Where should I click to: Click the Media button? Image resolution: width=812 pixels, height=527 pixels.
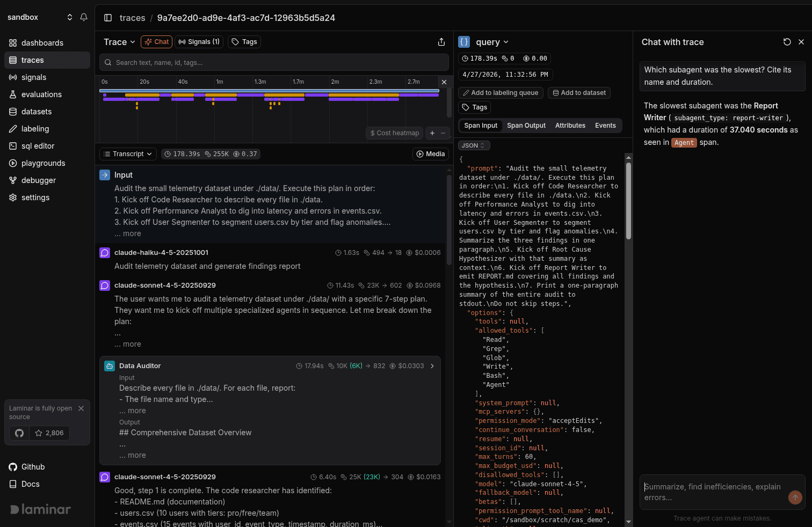point(431,154)
